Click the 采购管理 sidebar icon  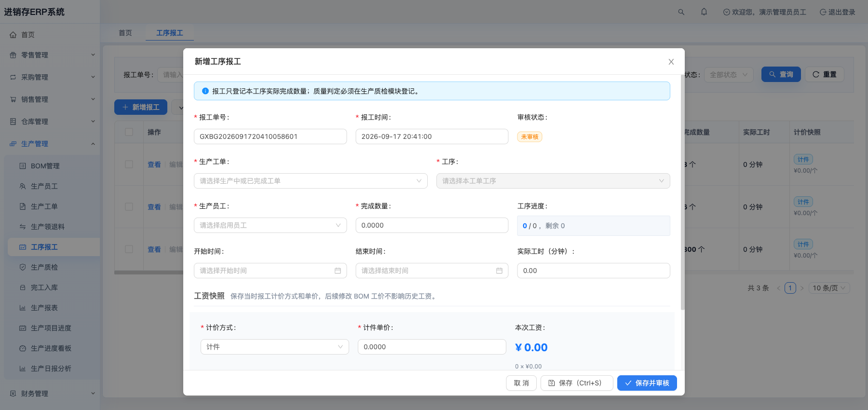[13, 77]
